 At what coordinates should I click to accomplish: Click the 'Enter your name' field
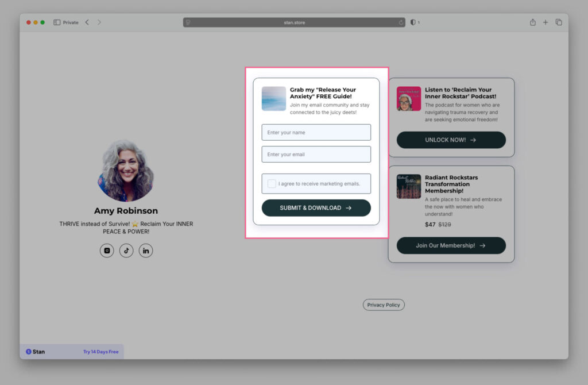(316, 132)
